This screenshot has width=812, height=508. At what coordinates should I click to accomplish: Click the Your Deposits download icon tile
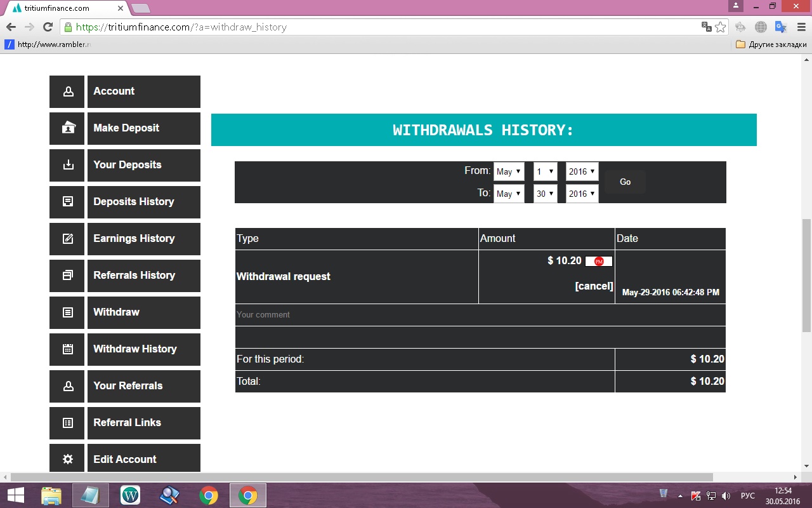click(67, 165)
